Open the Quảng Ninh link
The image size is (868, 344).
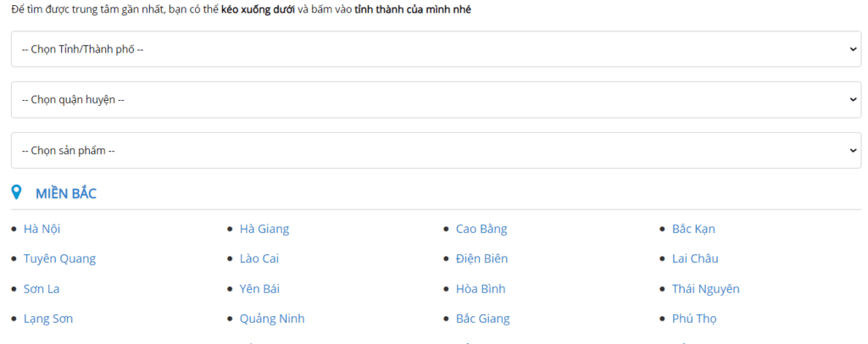(x=272, y=319)
